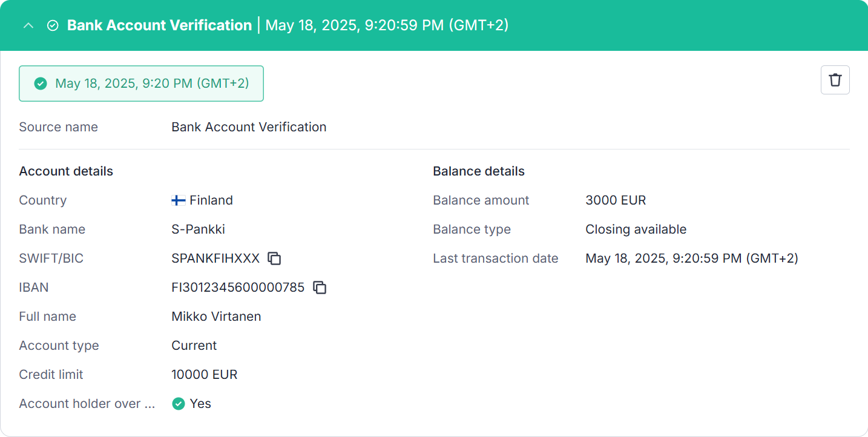Screen dimensions: 868x437
Task: Click the green check icon in date chip
Action: pyautogui.click(x=41, y=84)
